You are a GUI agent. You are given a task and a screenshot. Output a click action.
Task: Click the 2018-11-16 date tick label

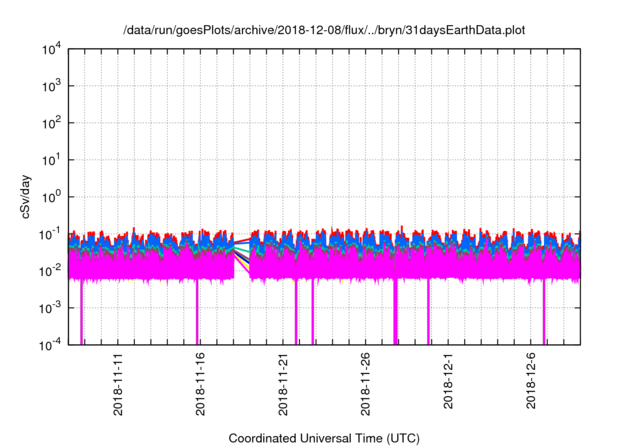coord(200,384)
